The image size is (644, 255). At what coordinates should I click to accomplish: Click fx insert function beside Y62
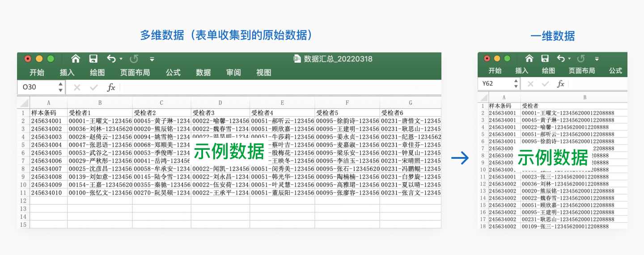coord(561,84)
